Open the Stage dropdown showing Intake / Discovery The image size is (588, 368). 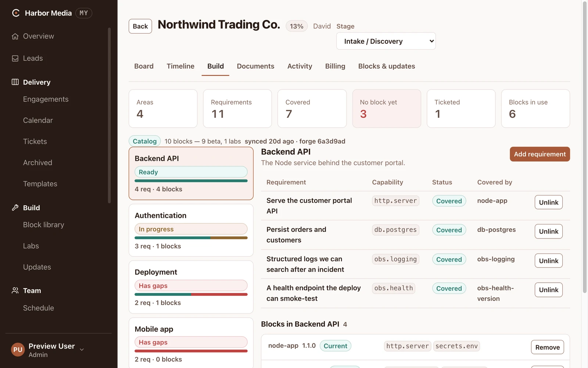386,41
